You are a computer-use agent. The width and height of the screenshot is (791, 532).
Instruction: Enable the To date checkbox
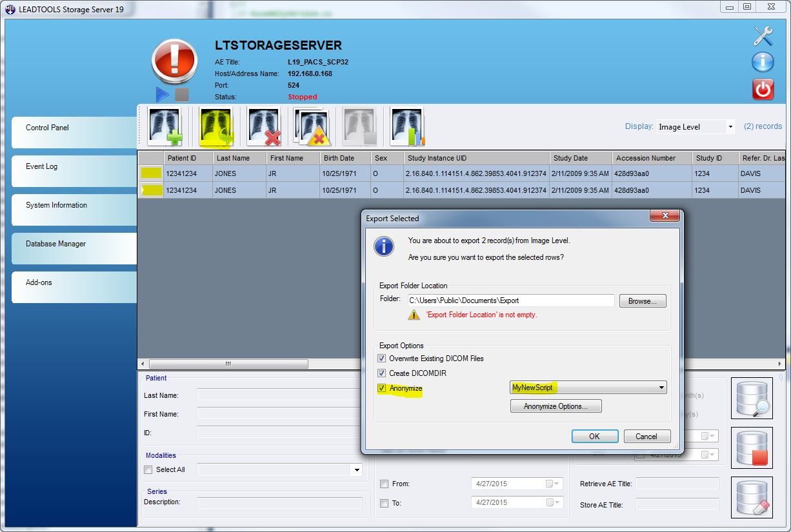click(x=385, y=503)
